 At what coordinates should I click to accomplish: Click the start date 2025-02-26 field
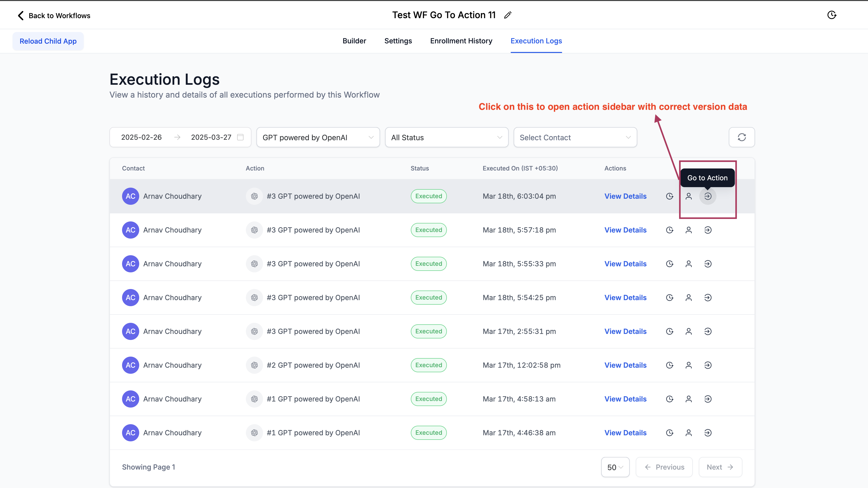141,137
